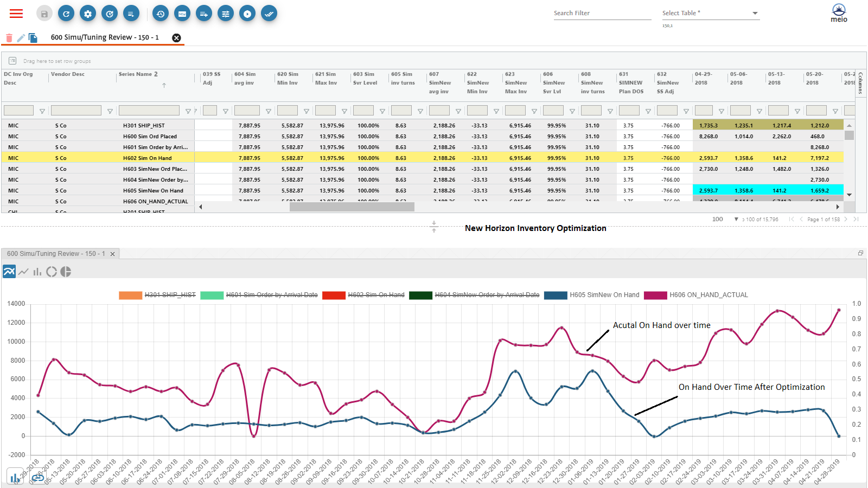
Task: Open the red hamburger menu
Action: click(x=16, y=14)
